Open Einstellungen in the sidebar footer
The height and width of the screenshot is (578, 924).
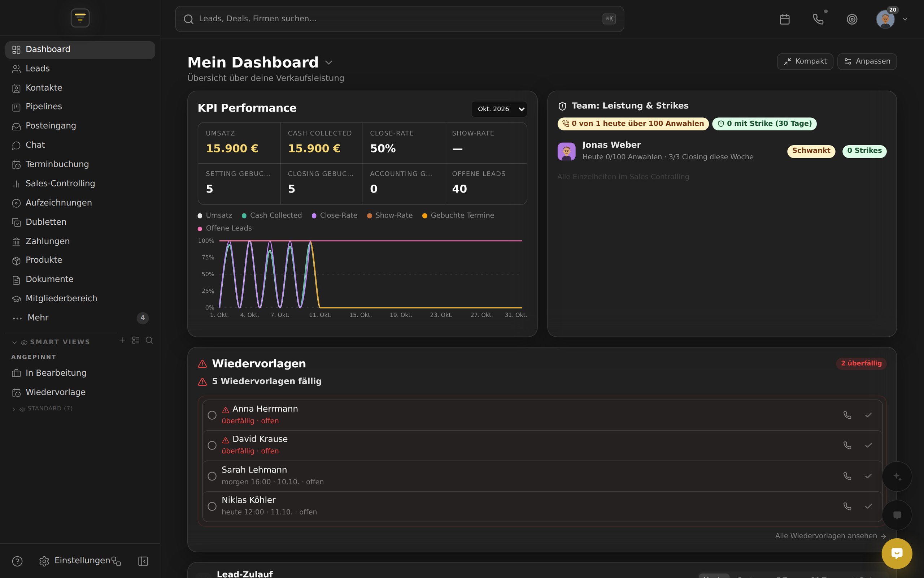click(x=75, y=561)
